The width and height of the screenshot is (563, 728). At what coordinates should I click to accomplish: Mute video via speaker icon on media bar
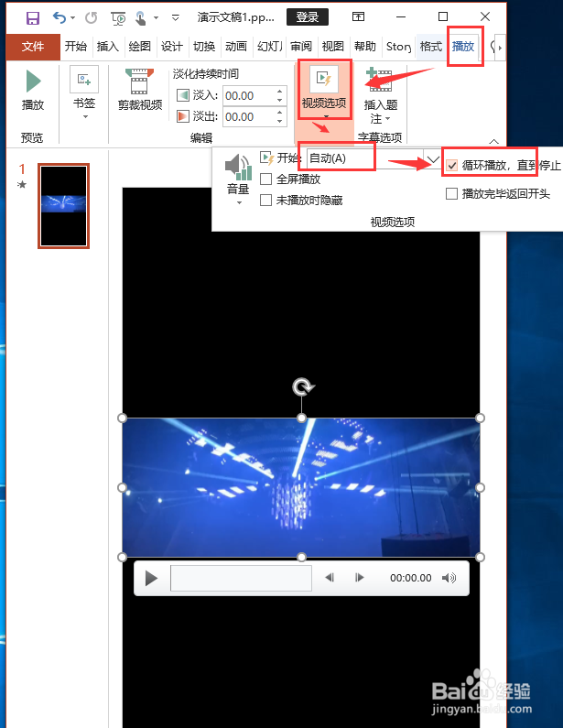449,578
